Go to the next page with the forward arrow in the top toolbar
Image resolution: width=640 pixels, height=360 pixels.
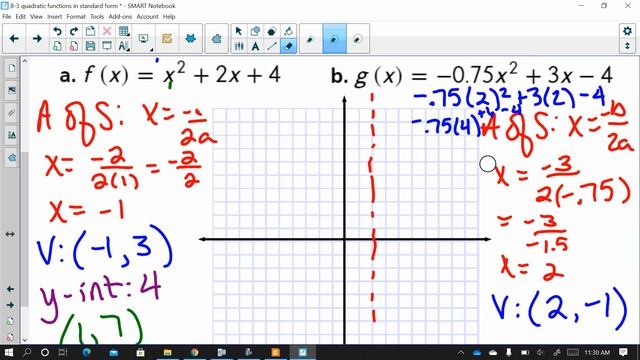click(37, 38)
